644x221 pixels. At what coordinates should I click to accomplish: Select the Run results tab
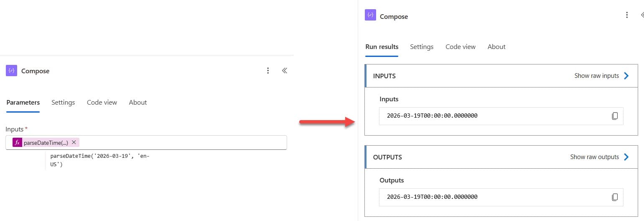click(x=382, y=47)
